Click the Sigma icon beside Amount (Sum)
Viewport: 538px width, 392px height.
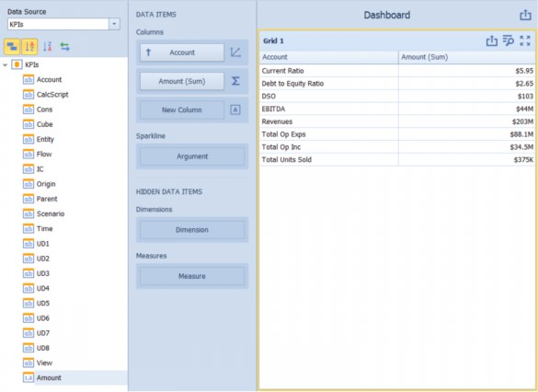coord(235,81)
